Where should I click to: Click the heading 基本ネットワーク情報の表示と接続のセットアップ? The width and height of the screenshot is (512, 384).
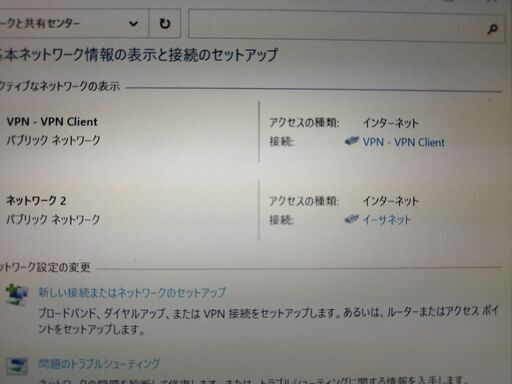tap(139, 55)
